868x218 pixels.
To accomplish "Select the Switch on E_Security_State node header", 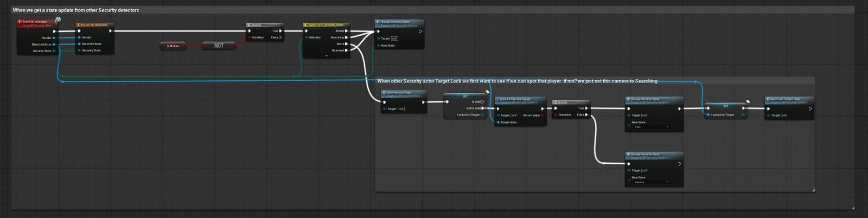I will tap(326, 25).
